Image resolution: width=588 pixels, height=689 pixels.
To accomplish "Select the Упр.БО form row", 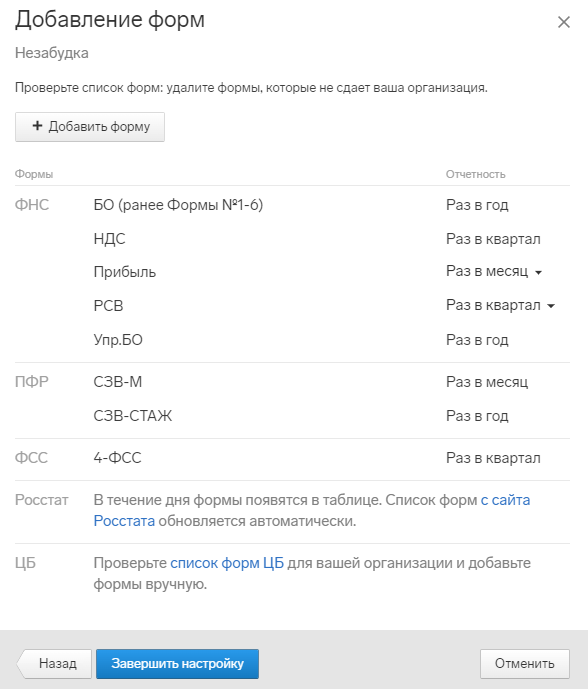I will click(x=292, y=340).
